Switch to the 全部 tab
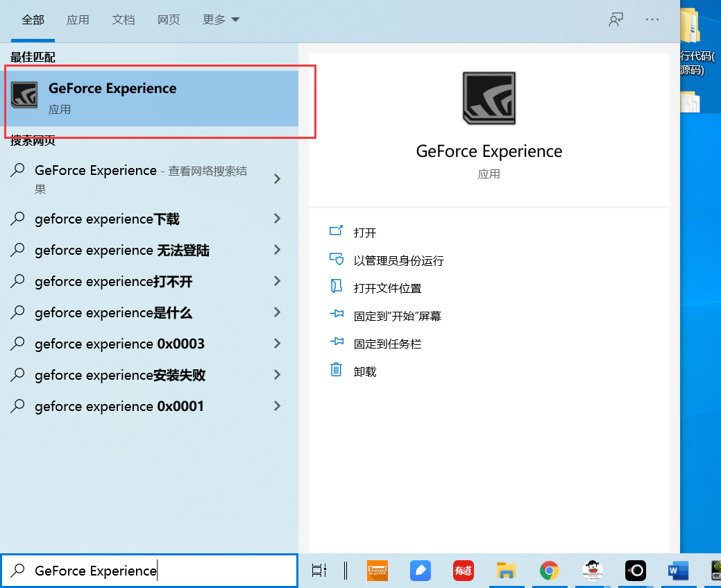This screenshot has height=588, width=721. [33, 19]
